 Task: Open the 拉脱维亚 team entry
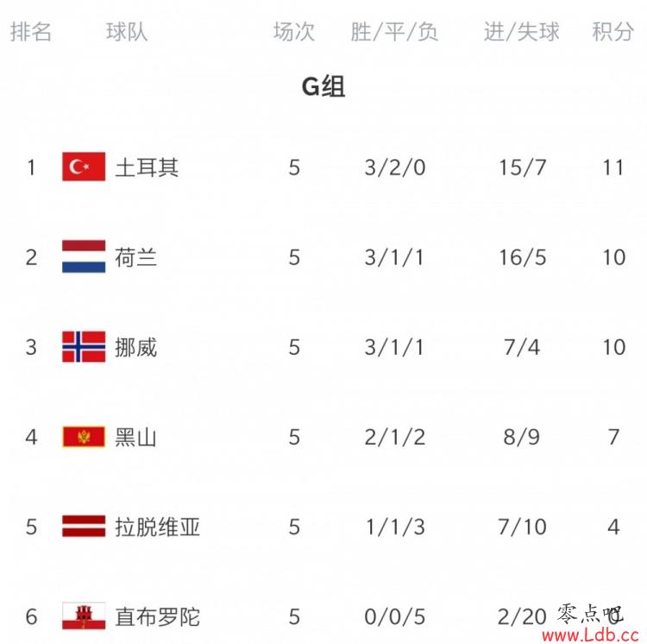[158, 527]
